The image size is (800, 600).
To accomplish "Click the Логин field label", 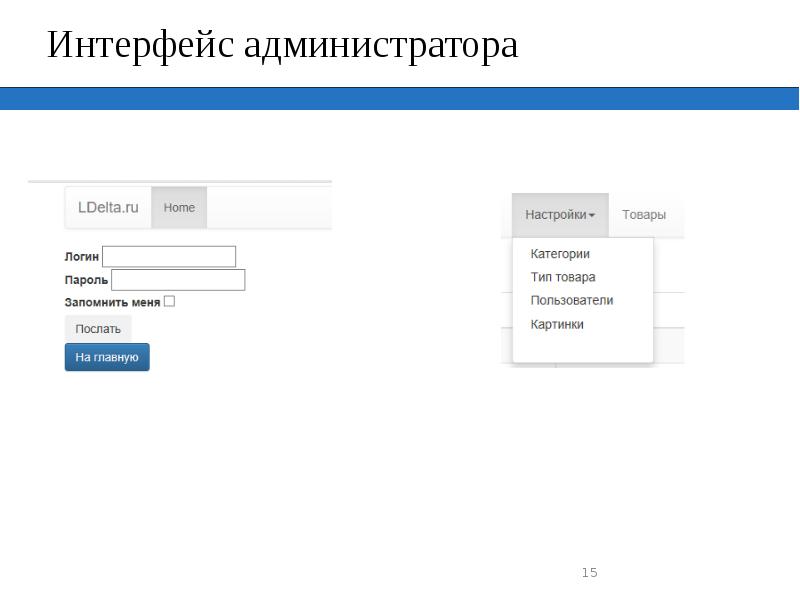I will point(82,257).
